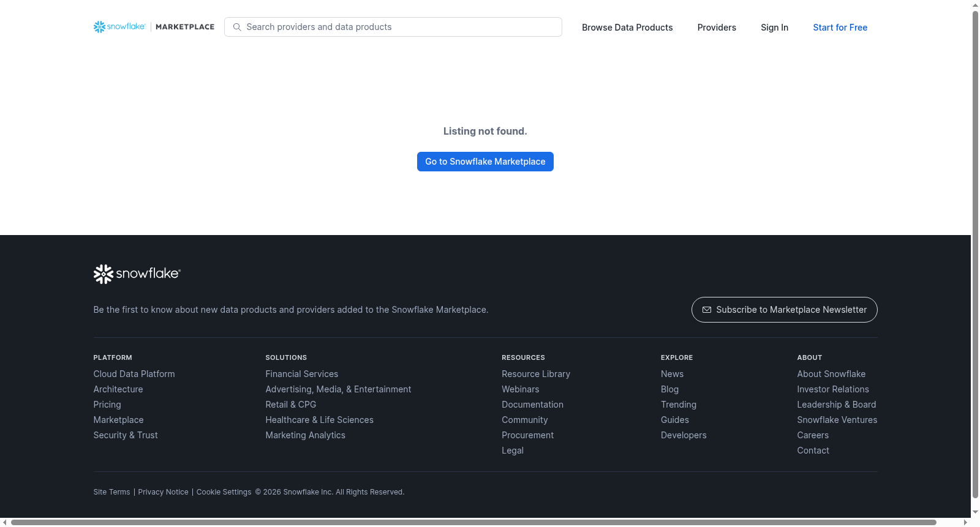
Task: Open Healthcare & Life Sciences link
Action: click(x=319, y=420)
